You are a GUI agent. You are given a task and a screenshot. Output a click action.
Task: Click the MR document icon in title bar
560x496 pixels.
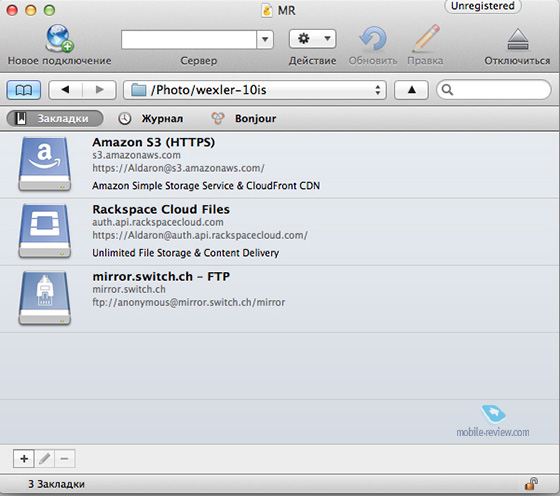pos(267,10)
